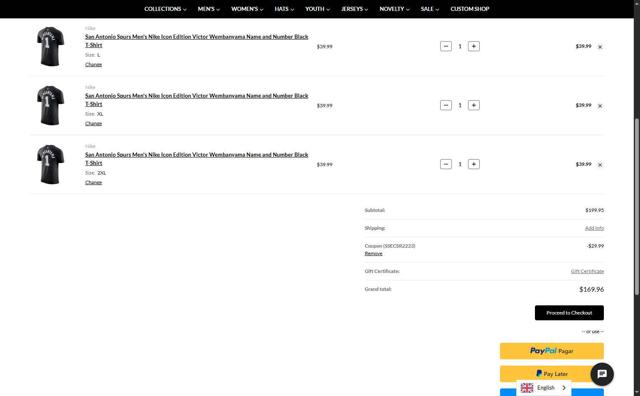Select the quantity value of size L T-shirt

[460, 46]
